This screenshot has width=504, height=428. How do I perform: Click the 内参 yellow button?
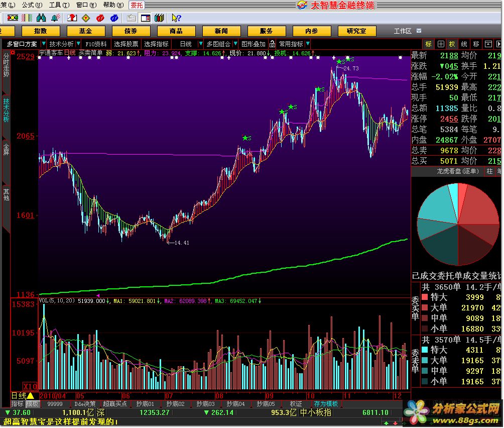click(x=311, y=31)
